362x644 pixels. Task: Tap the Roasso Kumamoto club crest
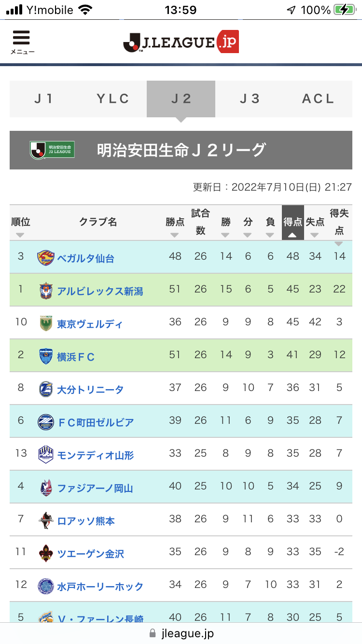click(x=45, y=520)
